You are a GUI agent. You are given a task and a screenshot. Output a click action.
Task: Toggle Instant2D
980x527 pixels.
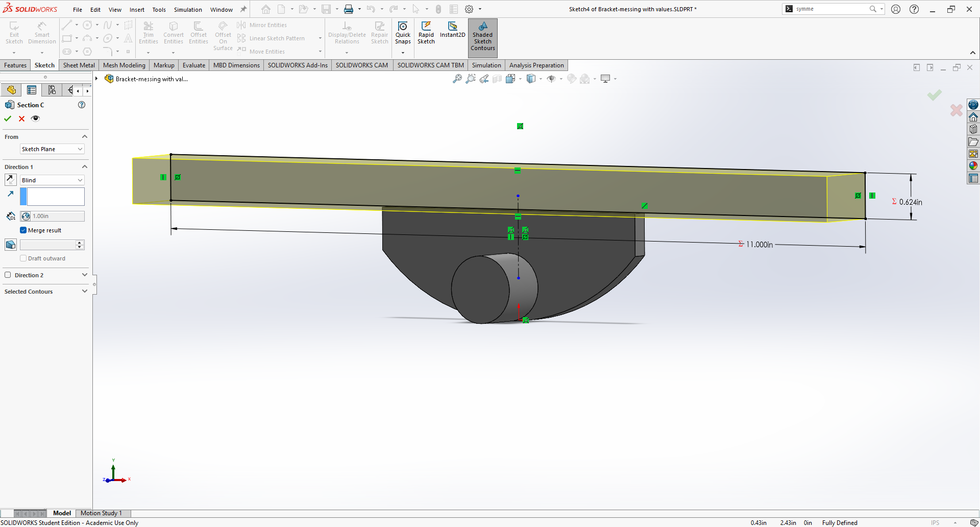coord(452,30)
